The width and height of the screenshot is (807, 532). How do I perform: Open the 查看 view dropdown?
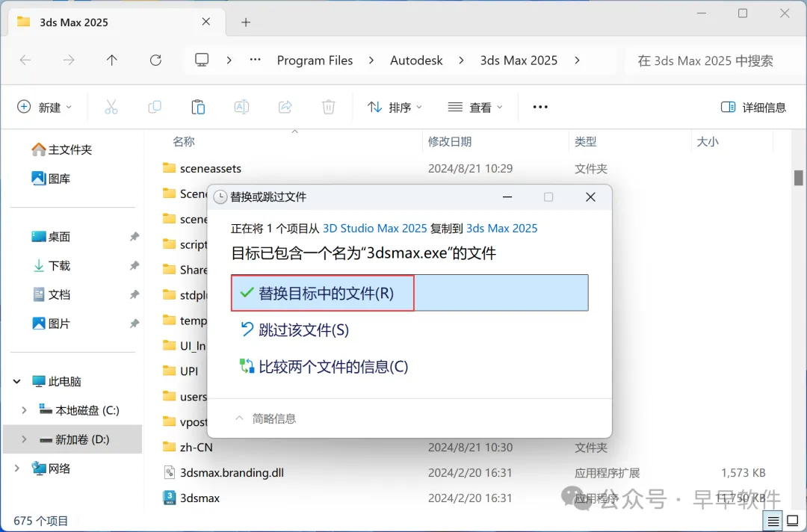(475, 107)
